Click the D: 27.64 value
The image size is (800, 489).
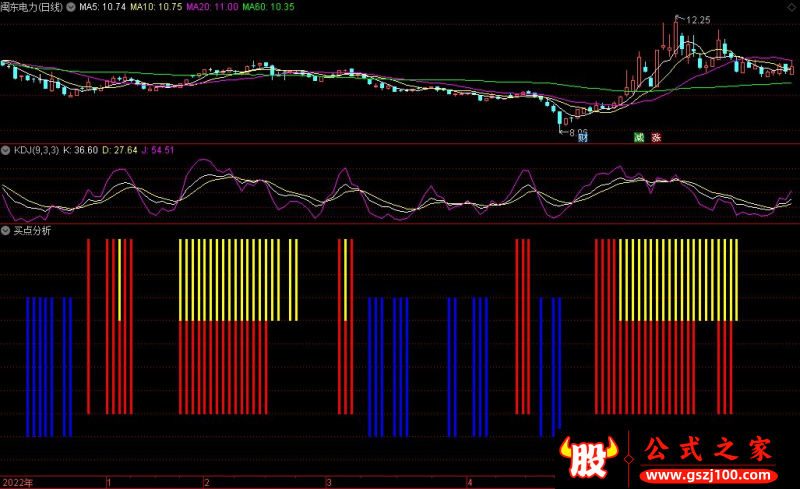(120, 151)
